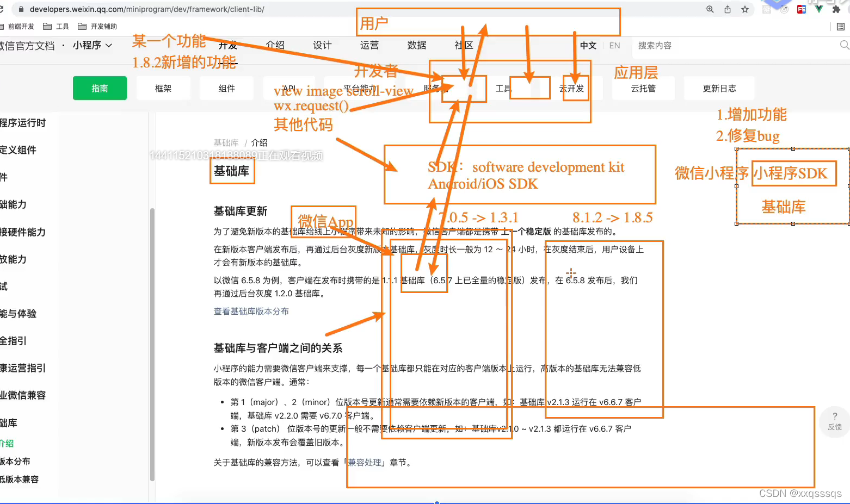The image size is (850, 504).
Task: Open the 云开发 tab
Action: [x=571, y=88]
